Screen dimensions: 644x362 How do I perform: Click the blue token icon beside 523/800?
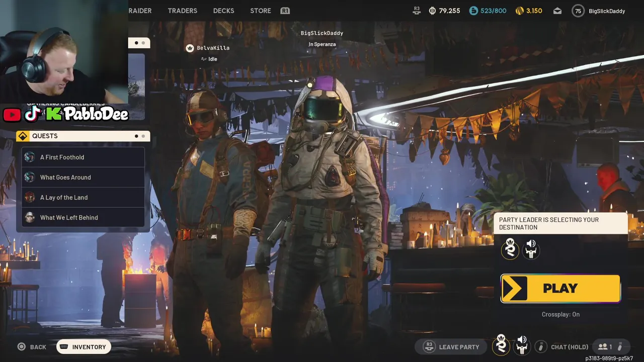473,11
